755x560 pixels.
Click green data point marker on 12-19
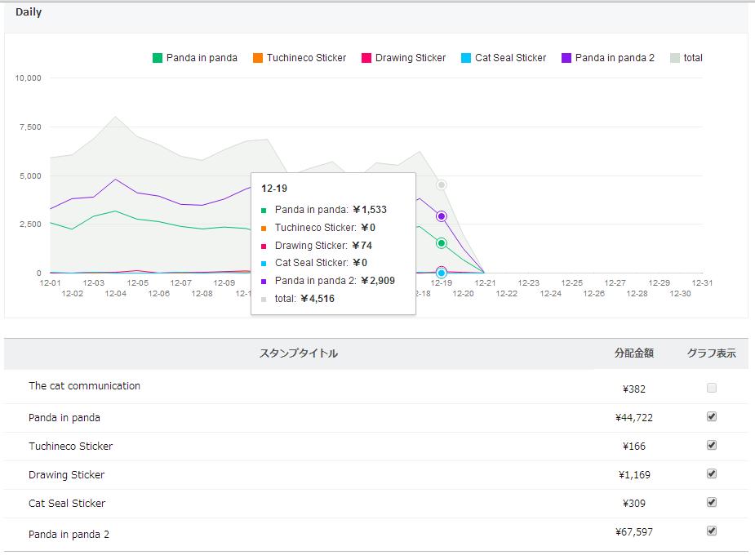tap(441, 243)
